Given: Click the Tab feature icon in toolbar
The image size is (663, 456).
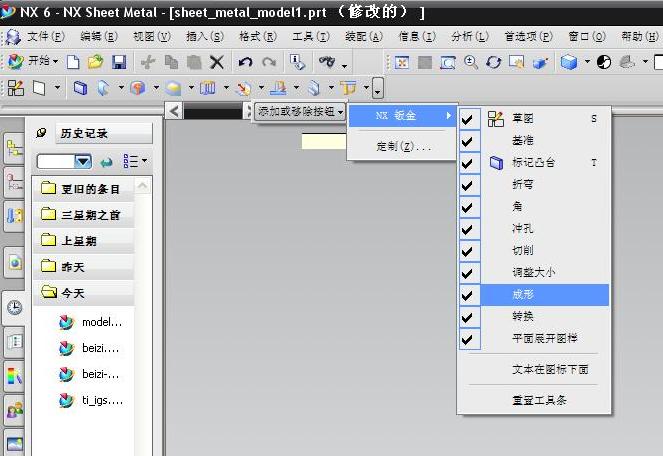Looking at the screenshot, I should (x=80, y=88).
